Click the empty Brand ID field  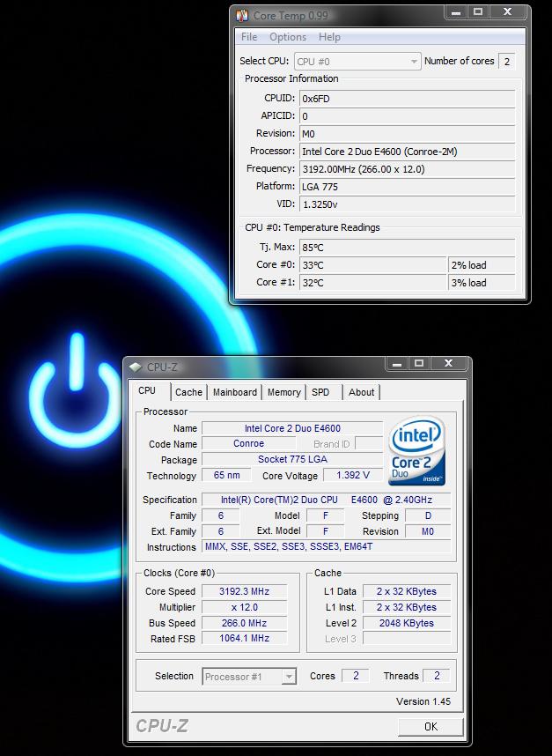tap(369, 443)
